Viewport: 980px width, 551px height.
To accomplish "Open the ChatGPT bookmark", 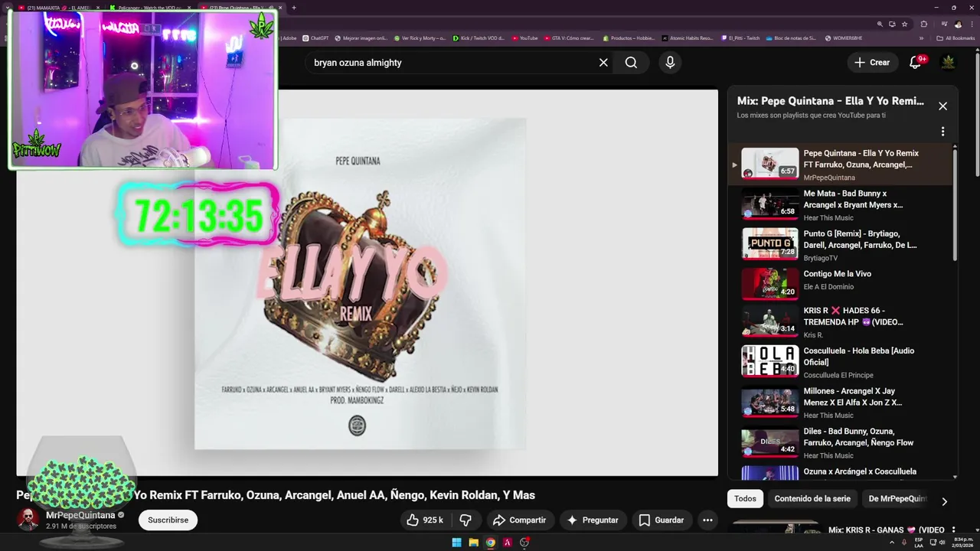I will tap(315, 37).
